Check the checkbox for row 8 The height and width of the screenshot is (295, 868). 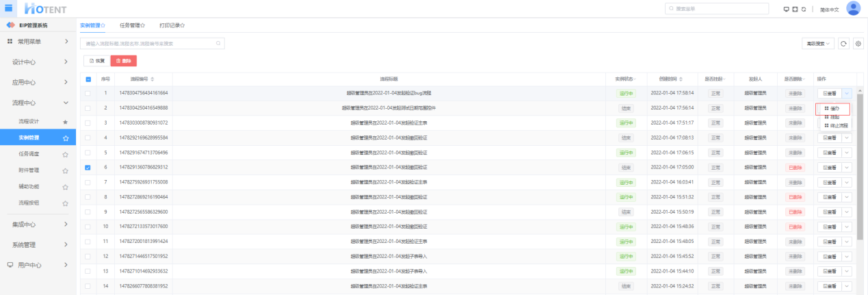pos(88,197)
